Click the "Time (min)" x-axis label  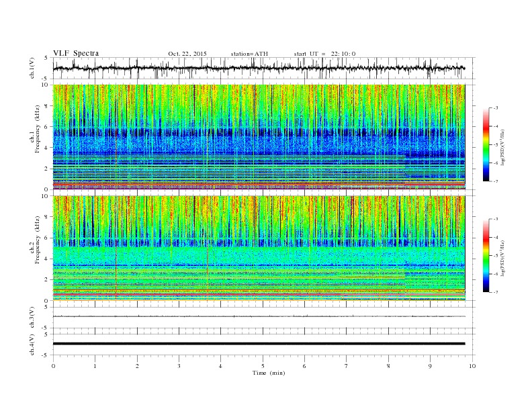pos(269,373)
